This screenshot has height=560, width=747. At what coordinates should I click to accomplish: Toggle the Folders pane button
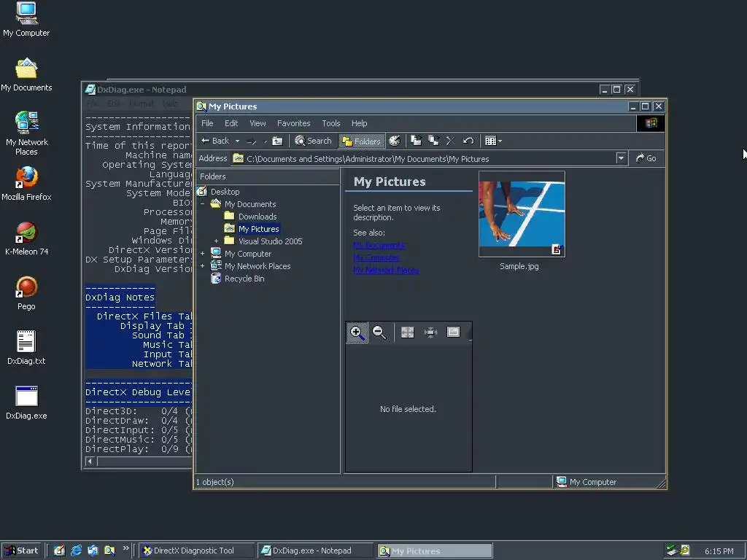coord(362,141)
